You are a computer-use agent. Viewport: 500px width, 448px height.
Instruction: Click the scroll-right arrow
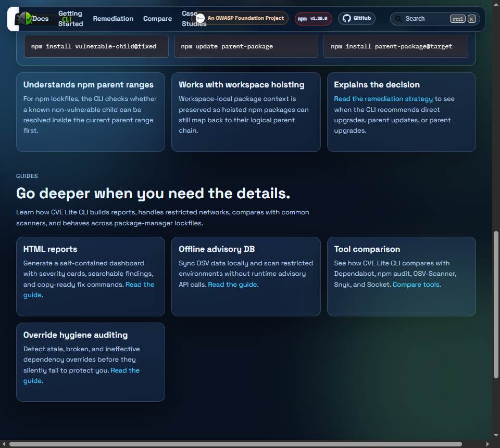click(x=488, y=444)
